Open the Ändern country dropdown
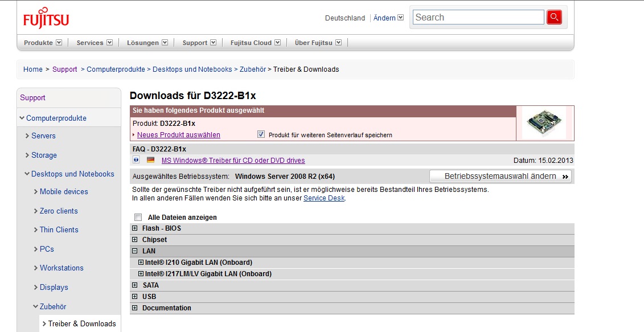The width and height of the screenshot is (644, 332). pyautogui.click(x=388, y=18)
